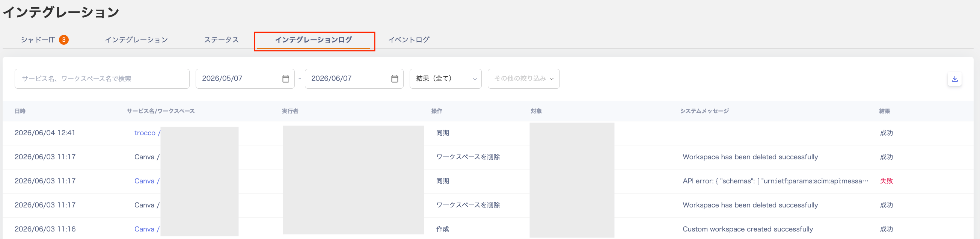The image size is (980, 239).
Task: Click the サービス名/ワークスペース column header
Action: (x=161, y=111)
